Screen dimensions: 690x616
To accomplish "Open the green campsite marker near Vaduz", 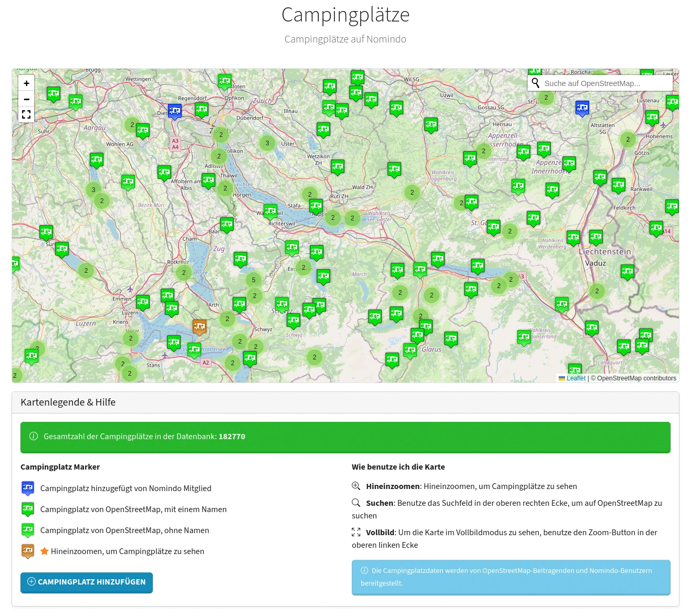I will [627, 271].
